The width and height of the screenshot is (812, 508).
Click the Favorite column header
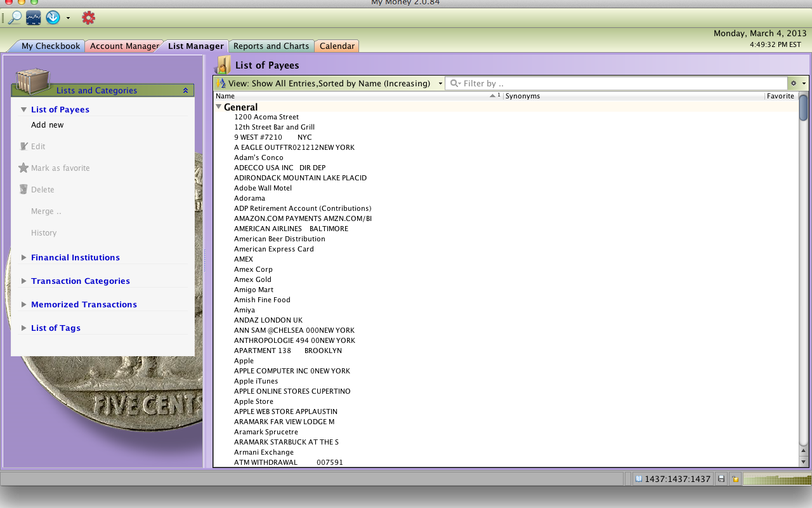(x=781, y=96)
